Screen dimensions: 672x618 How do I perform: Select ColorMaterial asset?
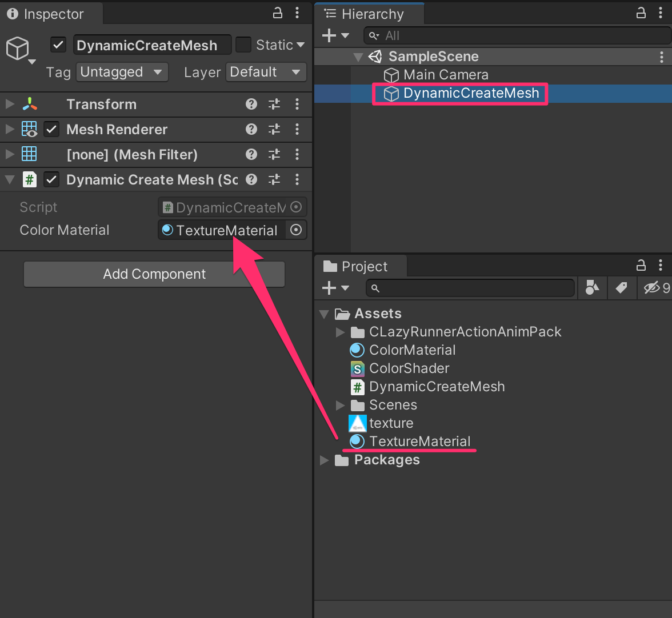(413, 350)
